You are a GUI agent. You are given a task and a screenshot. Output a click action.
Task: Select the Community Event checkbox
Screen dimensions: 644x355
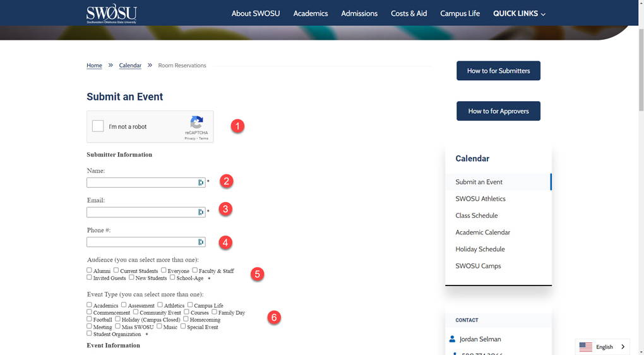(136, 311)
